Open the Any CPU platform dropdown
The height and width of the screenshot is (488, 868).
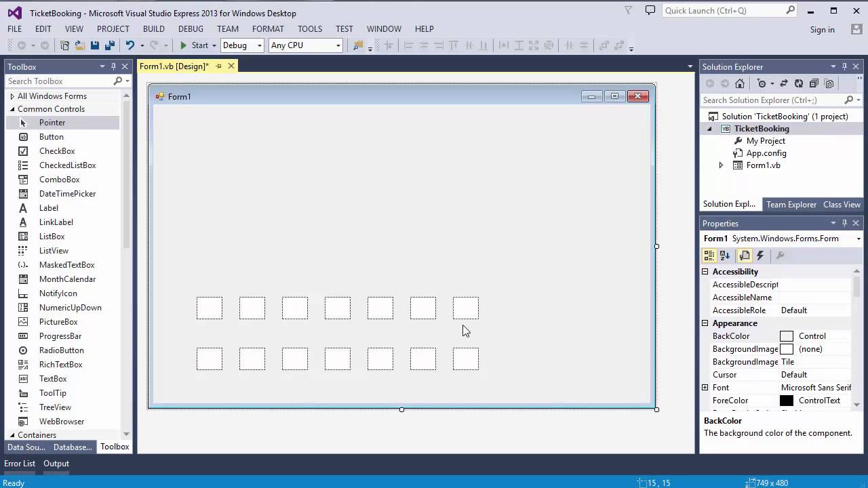[x=337, y=45]
